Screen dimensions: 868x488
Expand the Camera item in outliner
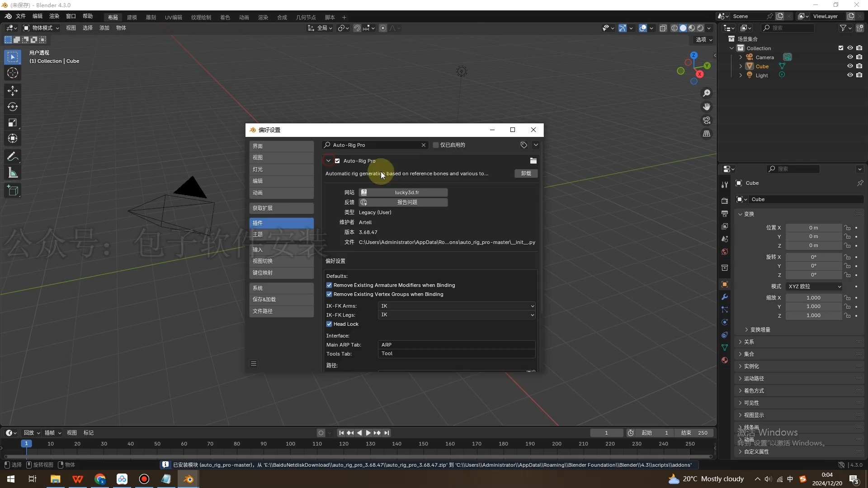click(x=741, y=57)
